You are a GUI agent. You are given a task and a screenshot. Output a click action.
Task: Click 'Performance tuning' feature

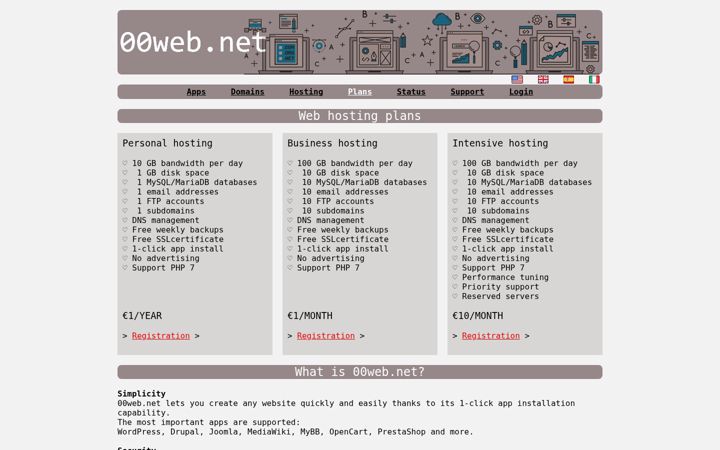[505, 277]
